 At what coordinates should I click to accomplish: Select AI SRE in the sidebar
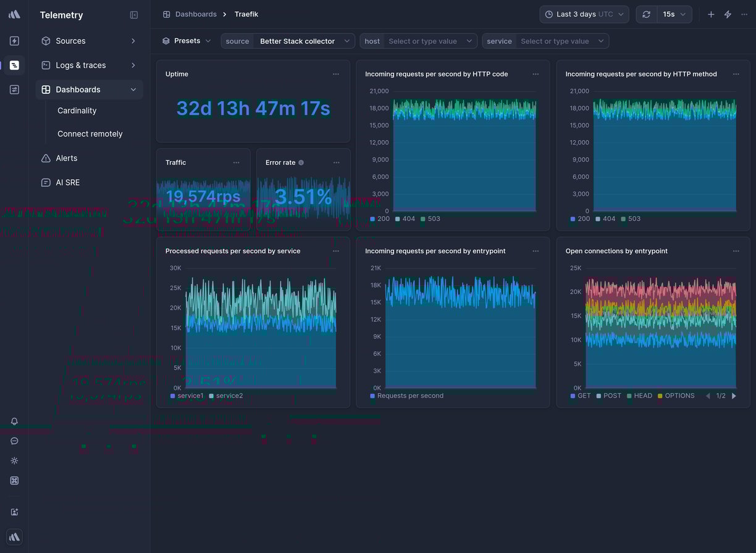(69, 182)
